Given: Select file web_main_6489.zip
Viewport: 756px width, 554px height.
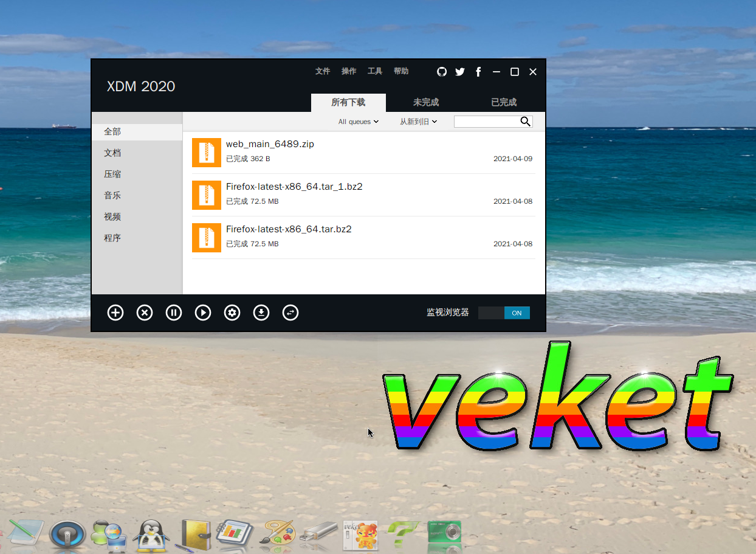Looking at the screenshot, I should coord(363,153).
